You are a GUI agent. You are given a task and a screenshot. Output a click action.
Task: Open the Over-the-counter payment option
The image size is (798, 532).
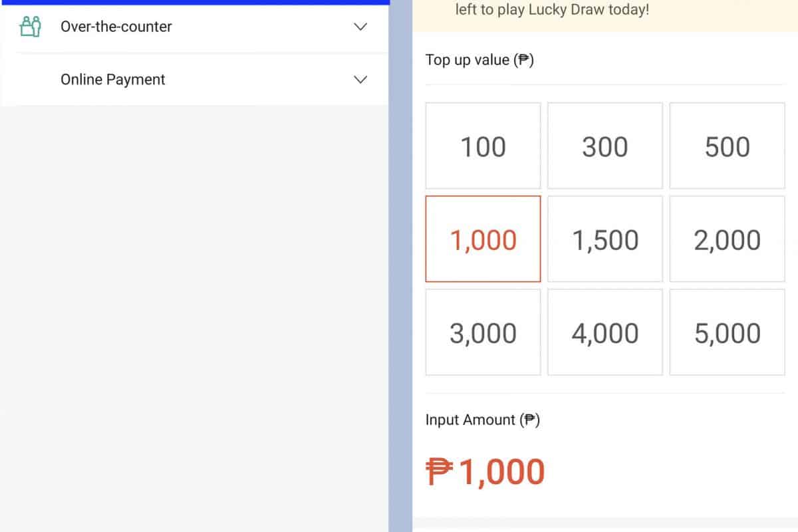(116, 27)
